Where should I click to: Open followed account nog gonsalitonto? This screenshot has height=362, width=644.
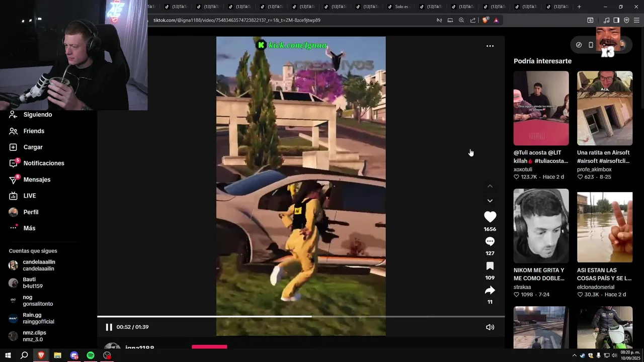(38, 301)
